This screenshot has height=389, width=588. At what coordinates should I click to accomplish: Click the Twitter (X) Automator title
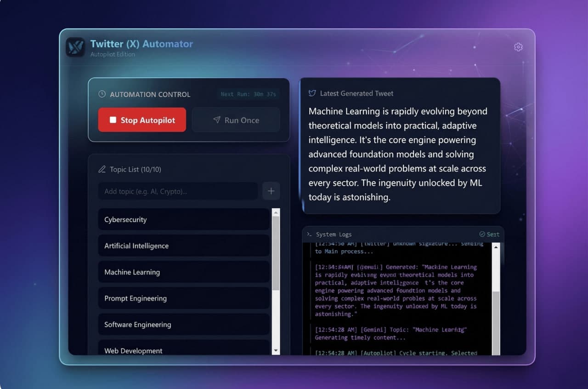(141, 44)
